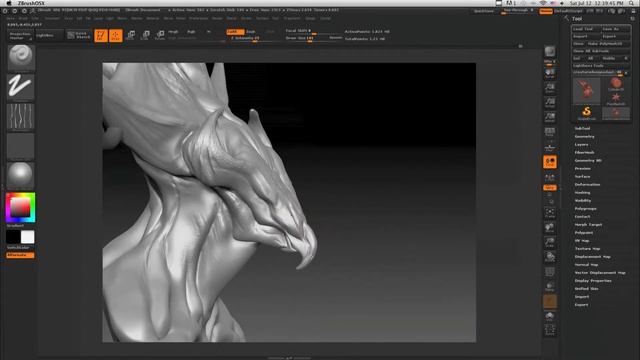Expand the Geometry sub-palette

584,136
